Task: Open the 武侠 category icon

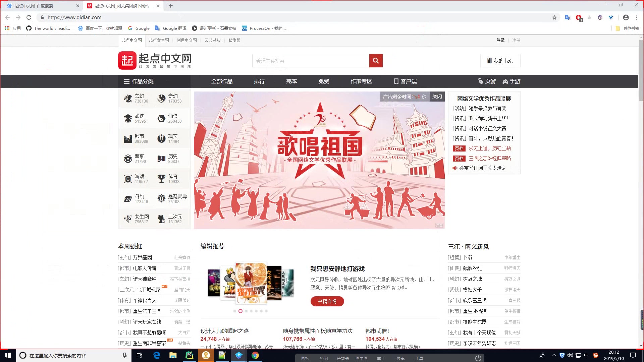Action: click(x=128, y=118)
